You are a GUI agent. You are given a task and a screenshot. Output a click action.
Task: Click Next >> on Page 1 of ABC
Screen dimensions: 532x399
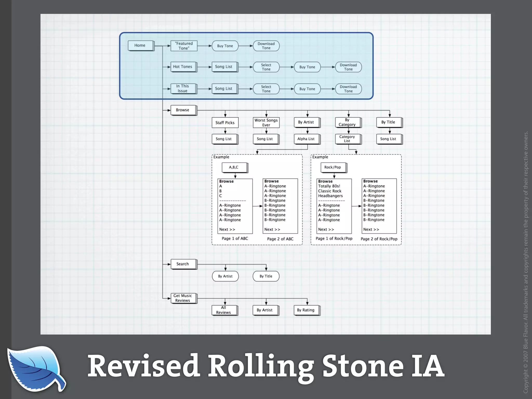[x=227, y=229]
